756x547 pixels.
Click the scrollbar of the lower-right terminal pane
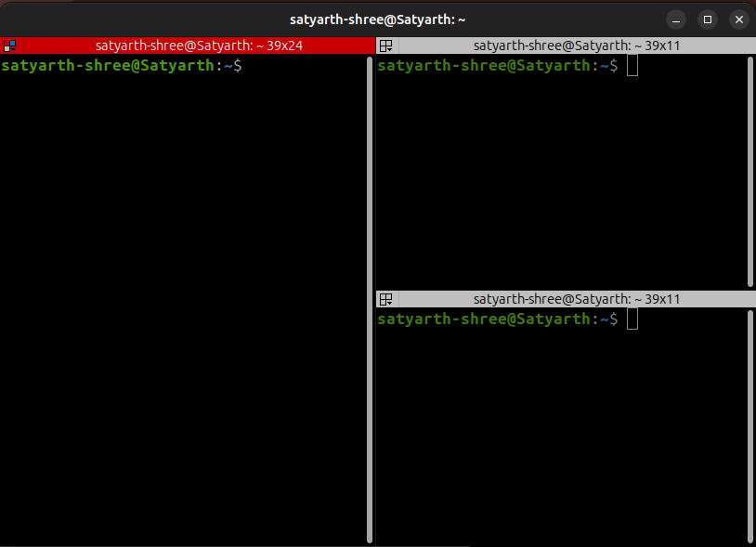[x=750, y=426]
